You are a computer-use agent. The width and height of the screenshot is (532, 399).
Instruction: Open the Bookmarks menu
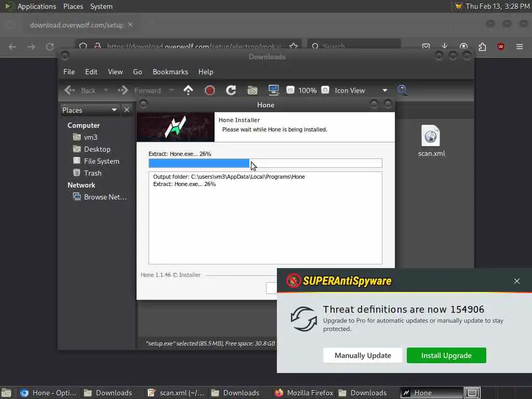(170, 72)
